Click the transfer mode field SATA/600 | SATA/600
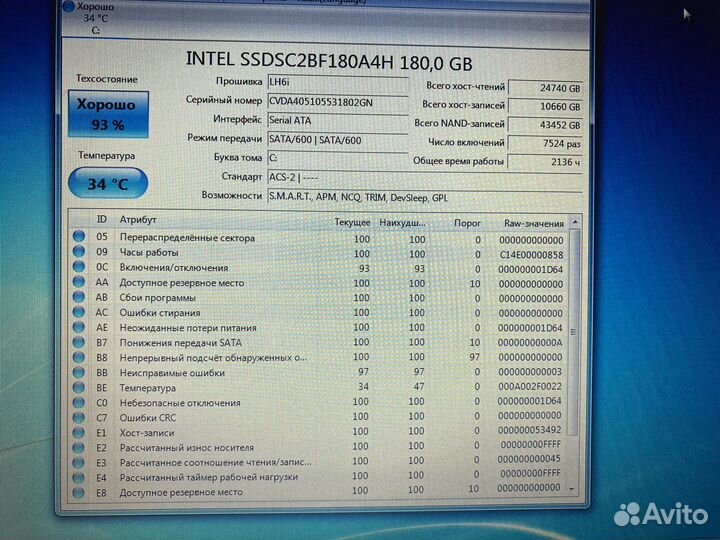Image resolution: width=720 pixels, height=540 pixels. pyautogui.click(x=338, y=140)
